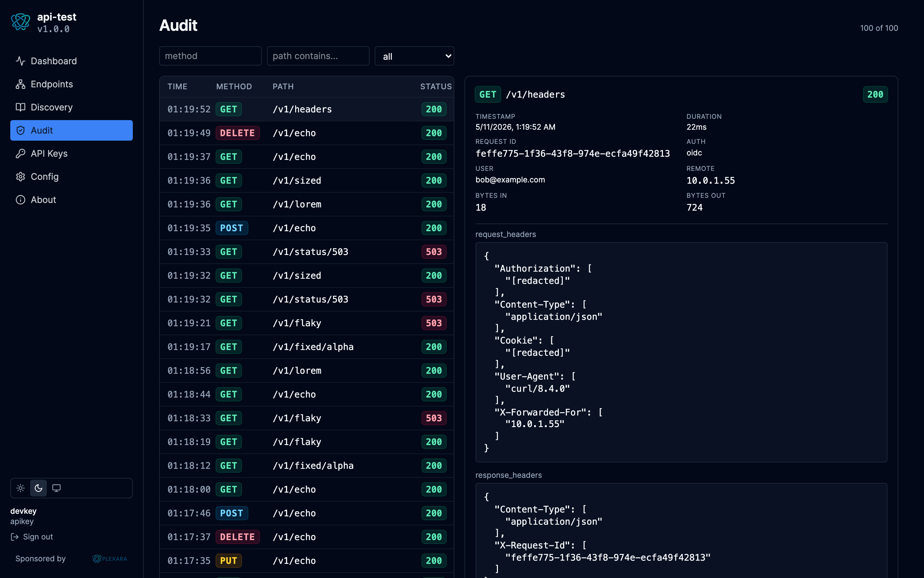Open the Dashboard page
Viewport: 924px width, 578px height.
(72, 61)
